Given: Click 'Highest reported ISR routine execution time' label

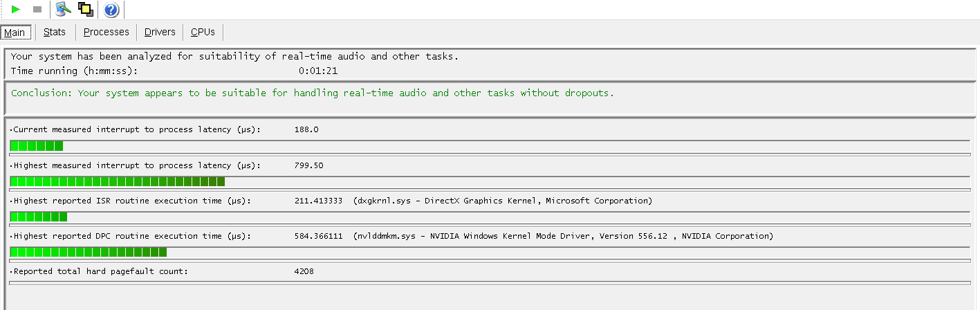Looking at the screenshot, I should [x=131, y=201].
